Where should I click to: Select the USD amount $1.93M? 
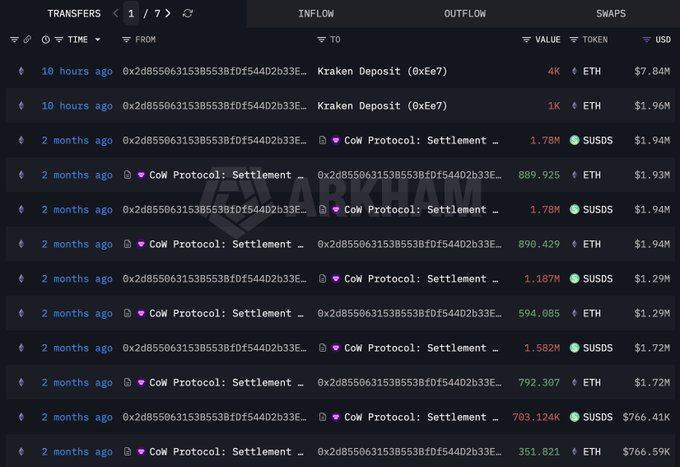pyautogui.click(x=652, y=175)
